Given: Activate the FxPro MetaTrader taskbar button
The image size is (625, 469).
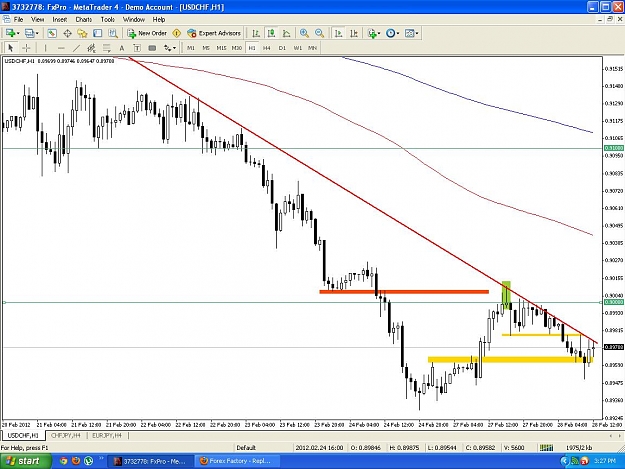Looking at the screenshot, I should (151, 461).
